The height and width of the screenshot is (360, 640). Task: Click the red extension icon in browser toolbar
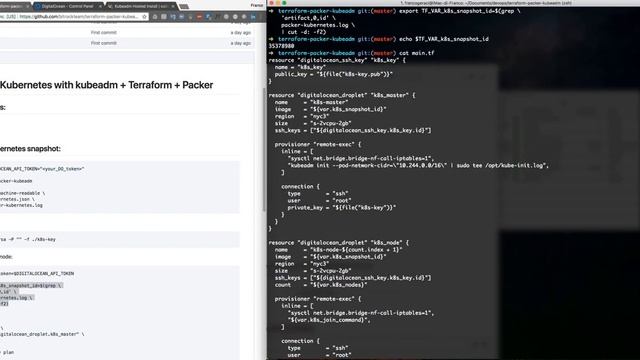point(199,17)
